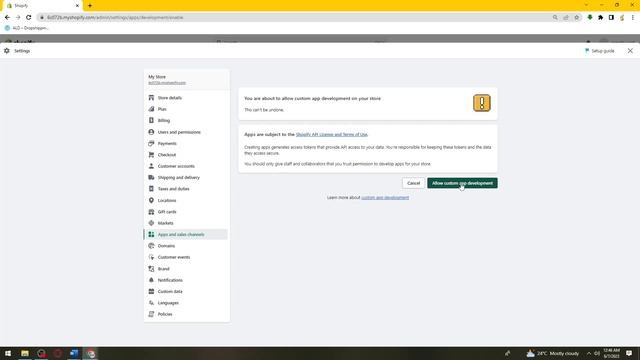Click the Domains icon

[x=151, y=246]
